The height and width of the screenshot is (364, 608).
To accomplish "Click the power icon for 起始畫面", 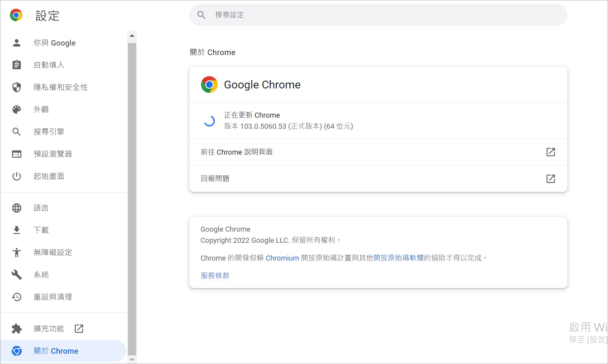I will point(17,176).
